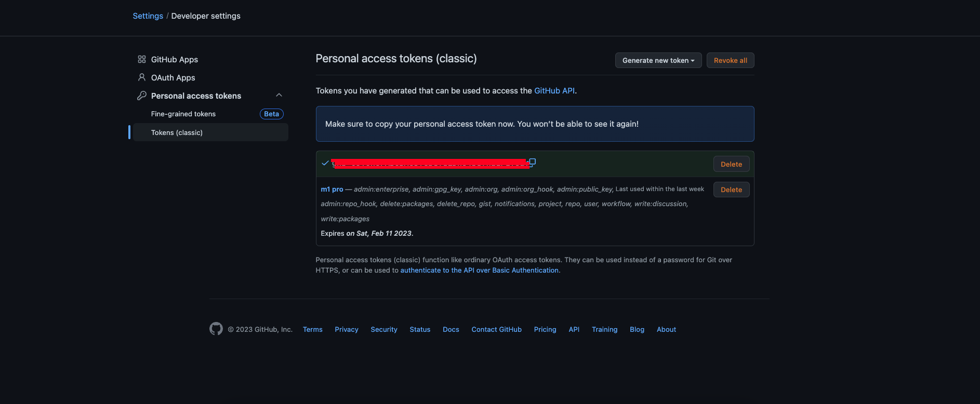980x404 pixels.
Task: Click the Beta badge
Action: coord(271,114)
